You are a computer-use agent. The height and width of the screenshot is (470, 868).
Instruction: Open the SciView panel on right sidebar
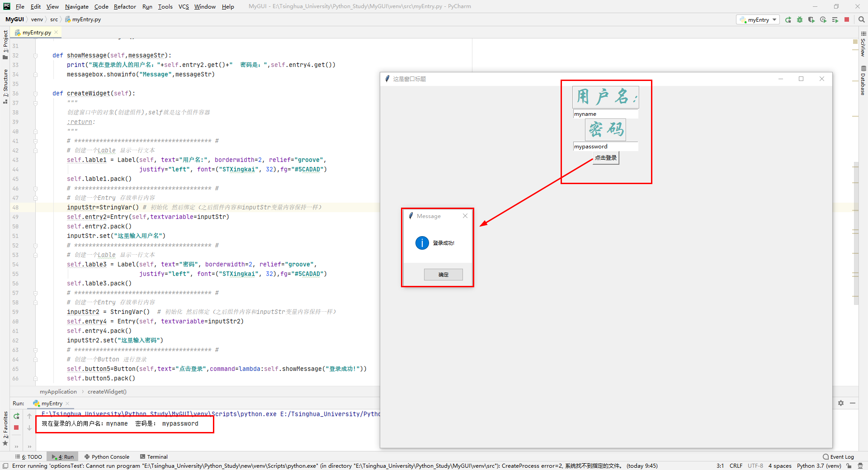863,45
